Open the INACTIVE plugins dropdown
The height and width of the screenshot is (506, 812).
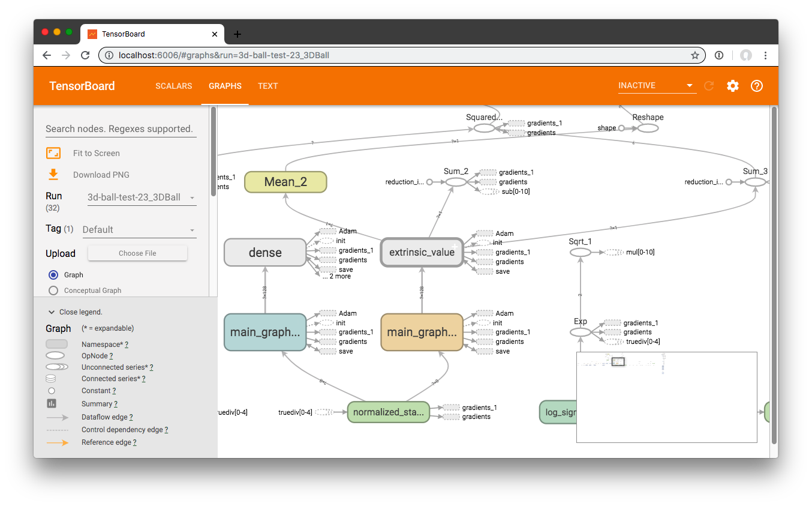[x=657, y=86]
